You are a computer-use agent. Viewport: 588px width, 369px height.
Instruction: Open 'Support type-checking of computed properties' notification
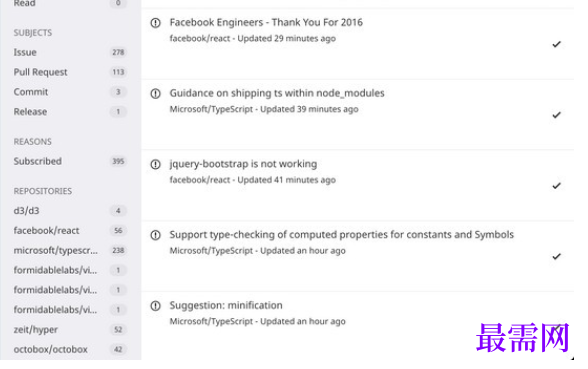point(341,235)
